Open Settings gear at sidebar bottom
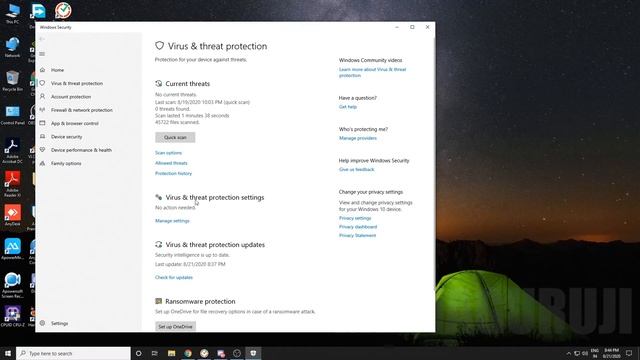This screenshot has width=640, height=360. 54,323
